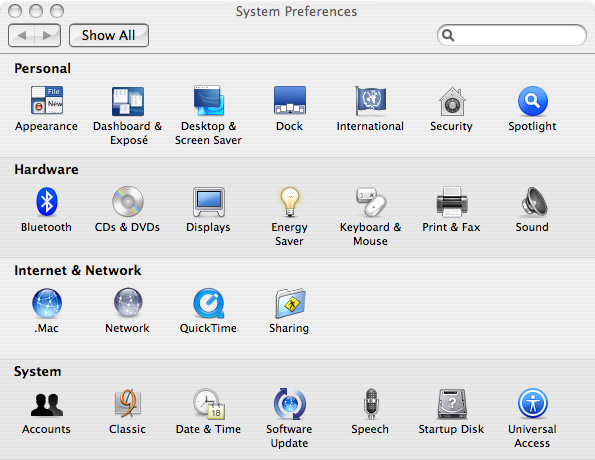The height and width of the screenshot is (460, 595).
Task: Click the 'System Preferences' title text
Action: click(296, 11)
